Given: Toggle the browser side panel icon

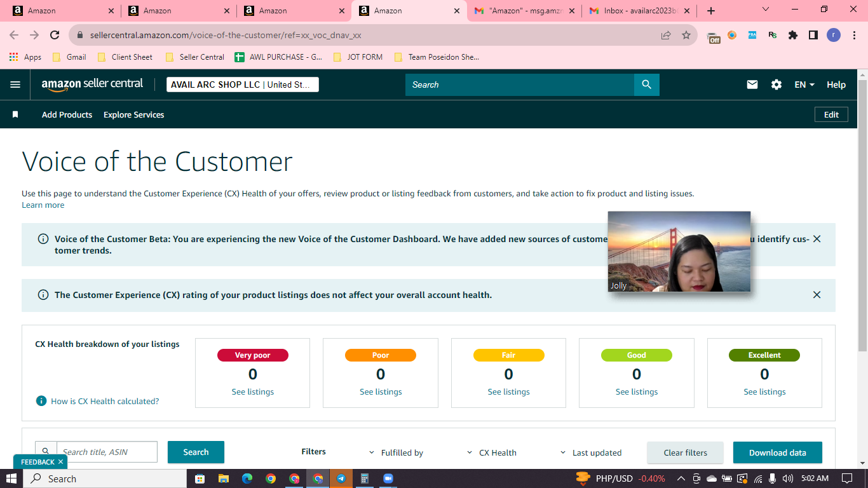Looking at the screenshot, I should pos(813,36).
